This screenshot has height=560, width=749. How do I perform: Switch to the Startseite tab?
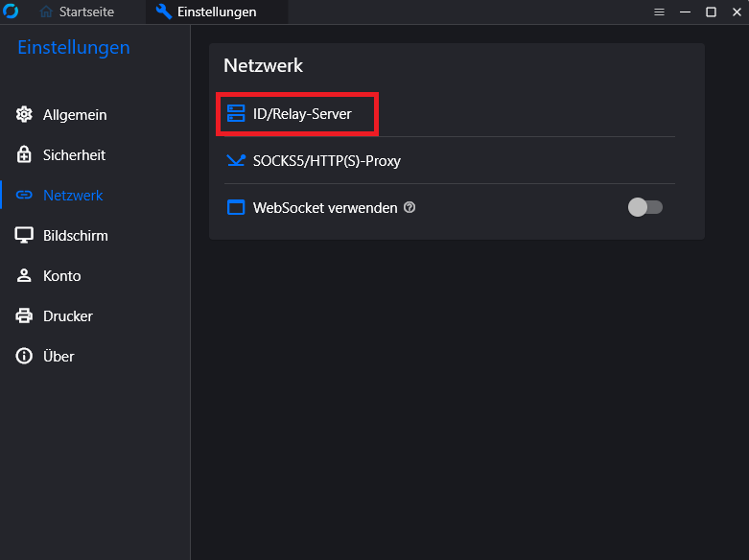tap(77, 12)
